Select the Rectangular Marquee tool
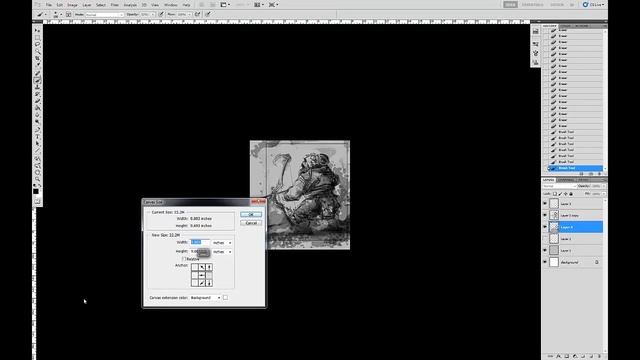 38,38
